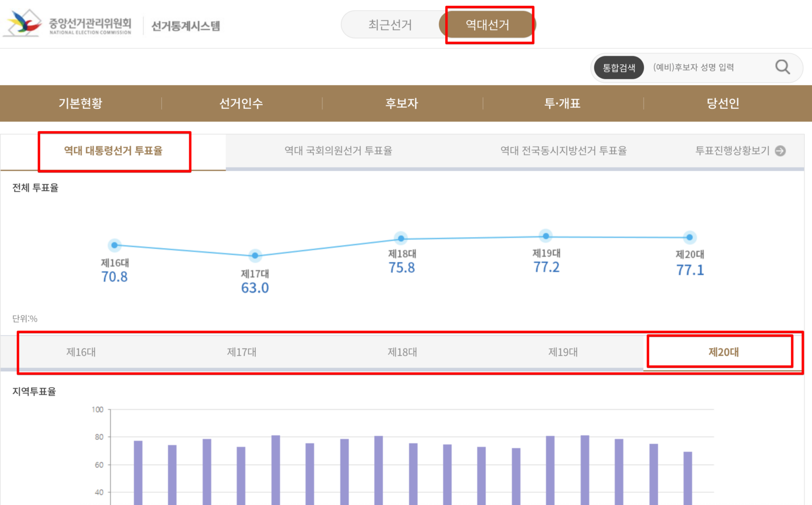This screenshot has height=505, width=812.
Task: Click the magnifying glass search icon
Action: pos(782,67)
